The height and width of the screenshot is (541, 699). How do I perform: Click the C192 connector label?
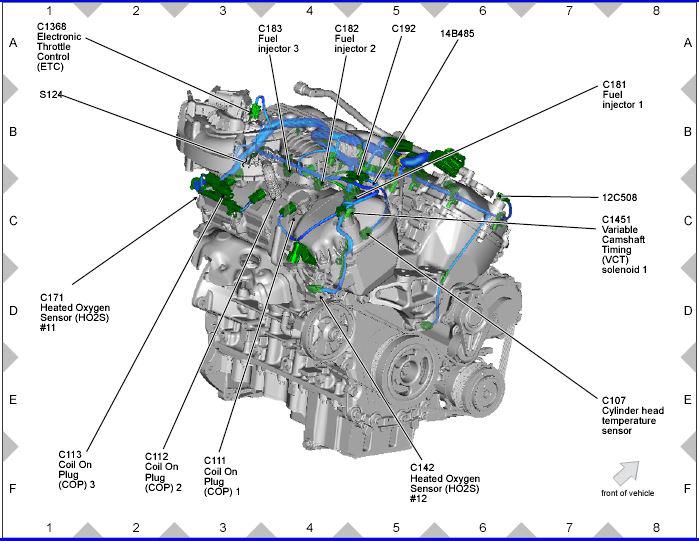[403, 29]
